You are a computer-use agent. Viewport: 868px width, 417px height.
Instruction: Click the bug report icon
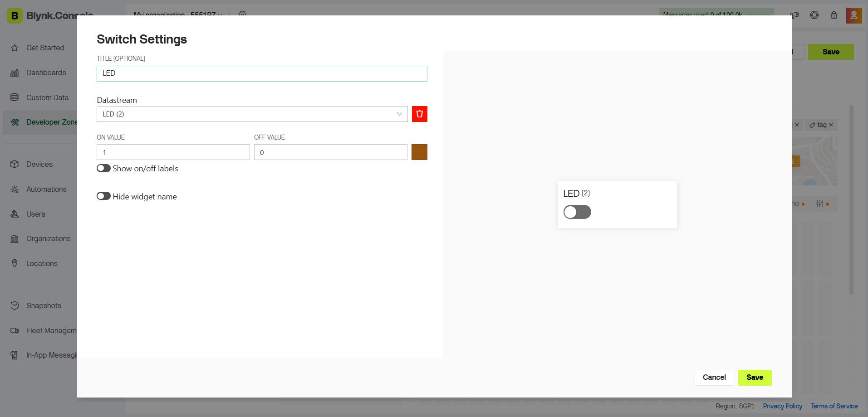(x=834, y=15)
